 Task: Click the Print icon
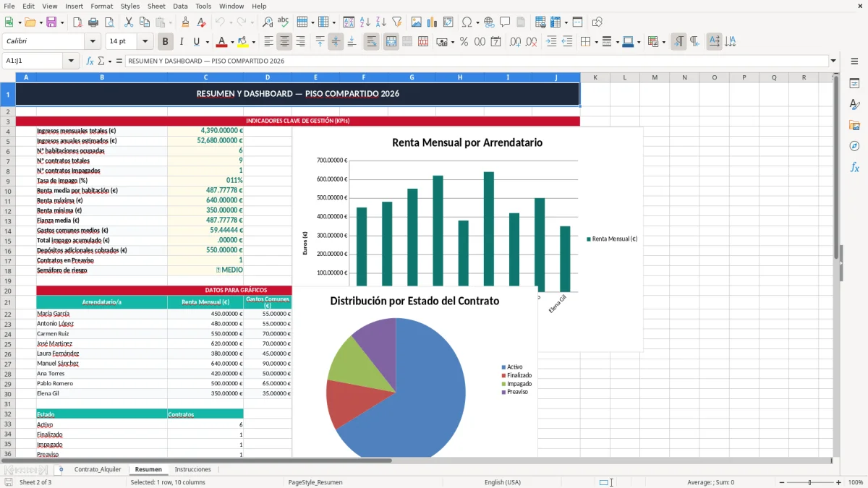click(x=92, y=22)
